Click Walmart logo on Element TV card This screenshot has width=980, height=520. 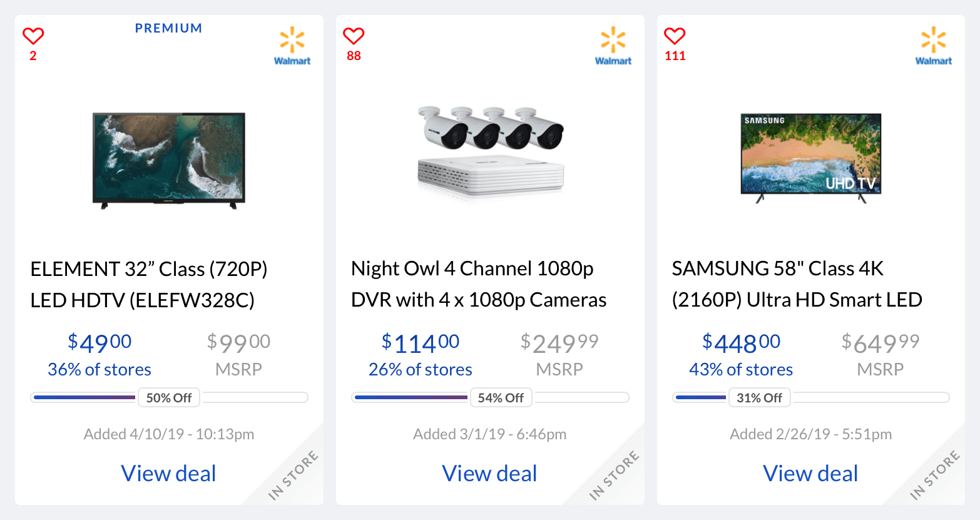[x=292, y=46]
